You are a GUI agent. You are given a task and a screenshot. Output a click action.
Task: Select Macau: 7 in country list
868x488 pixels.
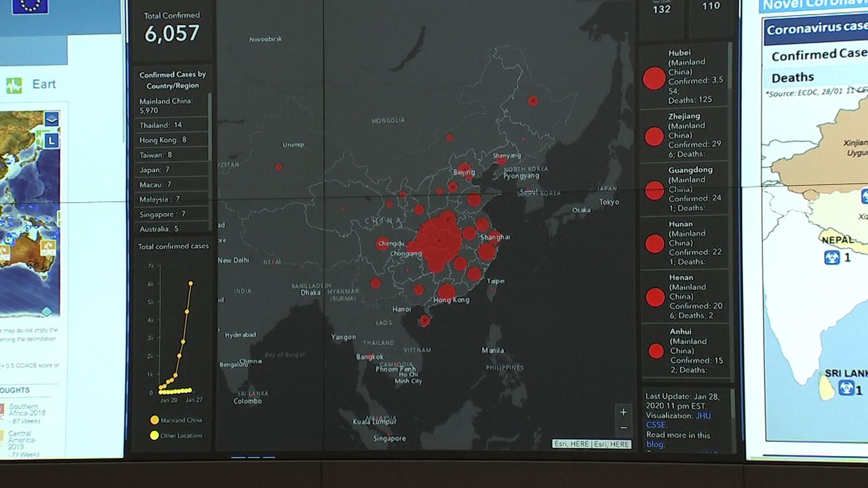pyautogui.click(x=170, y=184)
